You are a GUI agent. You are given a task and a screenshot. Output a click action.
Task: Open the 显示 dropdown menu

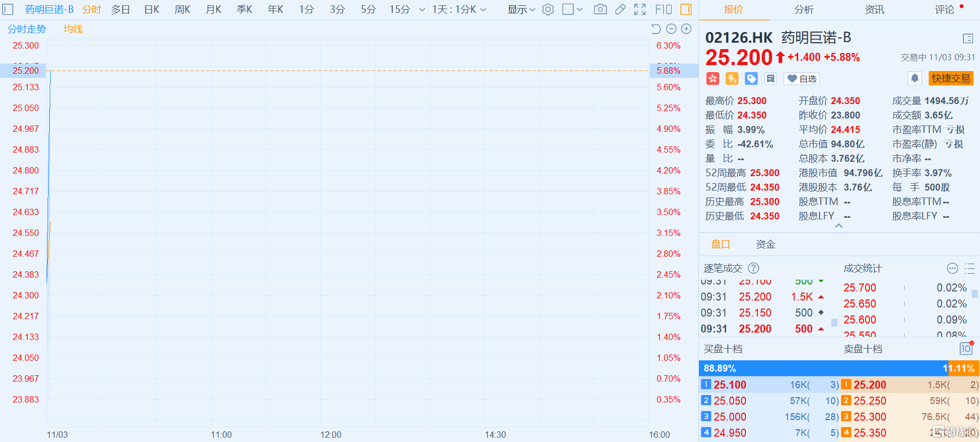521,10
